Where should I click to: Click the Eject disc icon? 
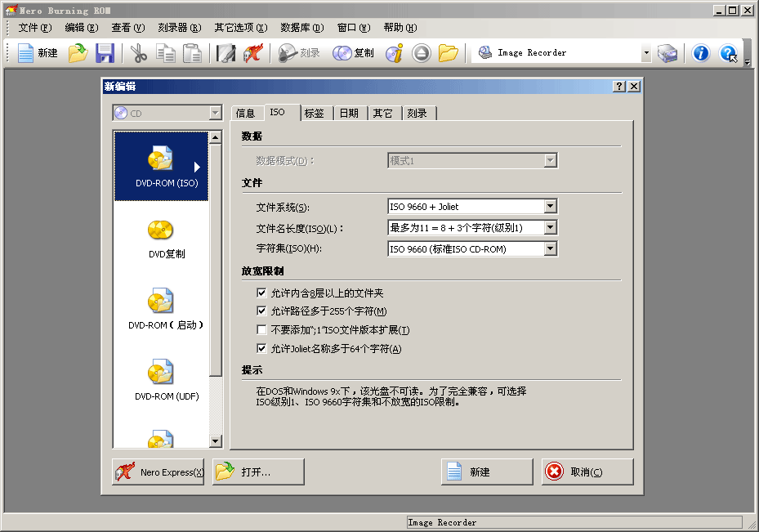coord(422,53)
